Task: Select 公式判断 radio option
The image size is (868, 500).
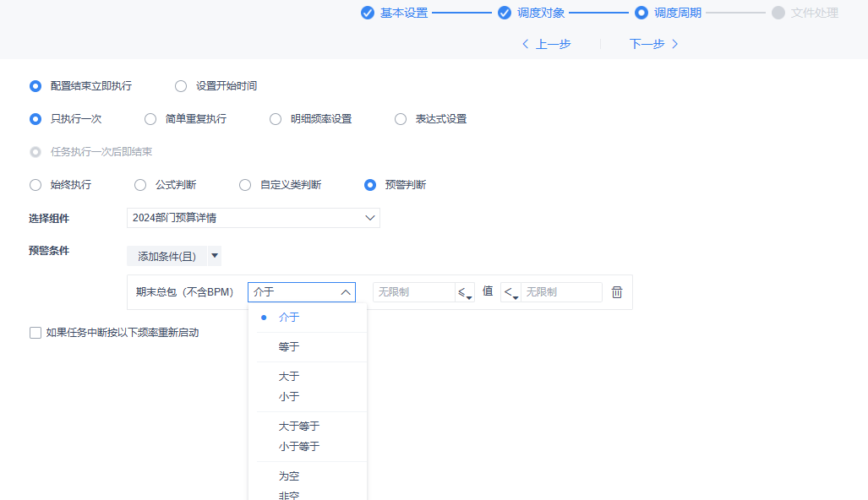Action: coord(140,185)
